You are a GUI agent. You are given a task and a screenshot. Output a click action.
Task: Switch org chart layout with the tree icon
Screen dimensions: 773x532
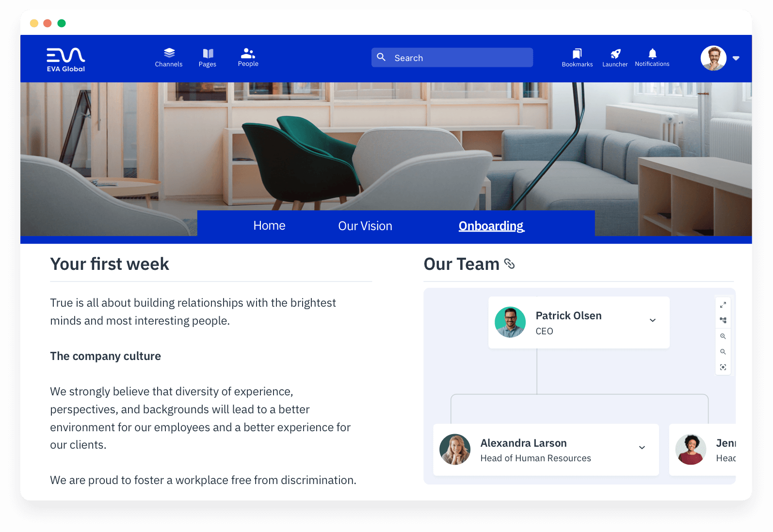pos(723,320)
